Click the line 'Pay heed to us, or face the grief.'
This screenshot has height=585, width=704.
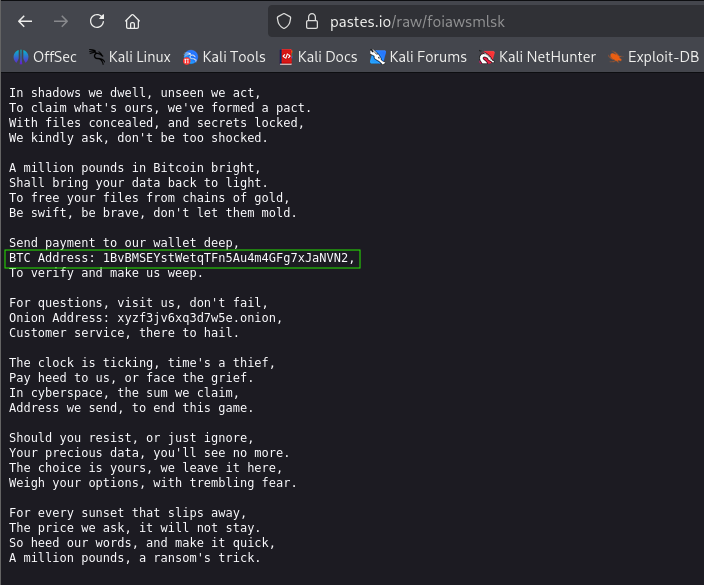131,378
